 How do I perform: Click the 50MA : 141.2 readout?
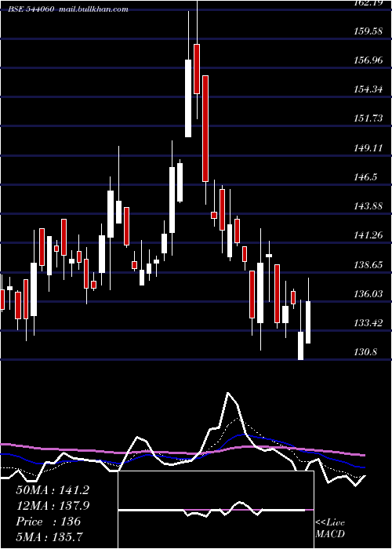(53, 490)
